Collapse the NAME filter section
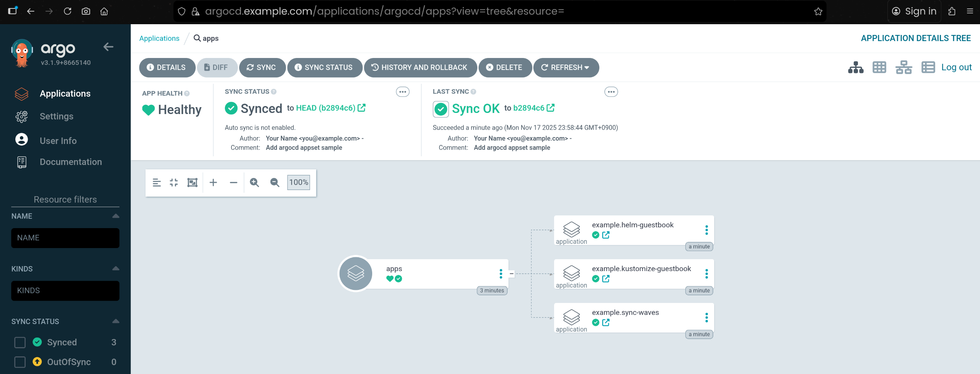 coord(115,216)
